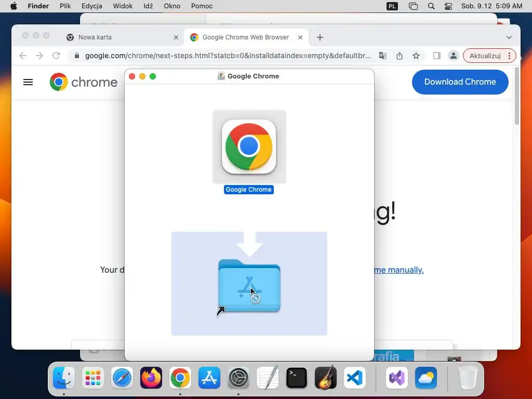Open Spotlight search

431,6
